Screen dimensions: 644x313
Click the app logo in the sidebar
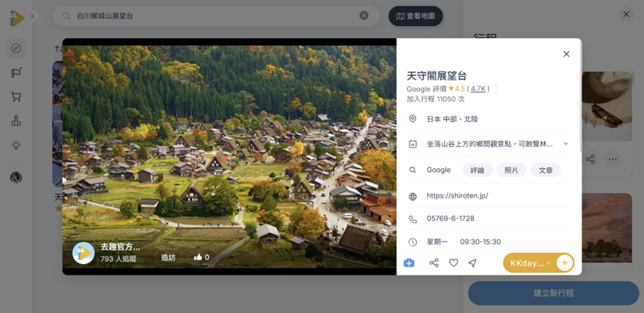tap(16, 18)
